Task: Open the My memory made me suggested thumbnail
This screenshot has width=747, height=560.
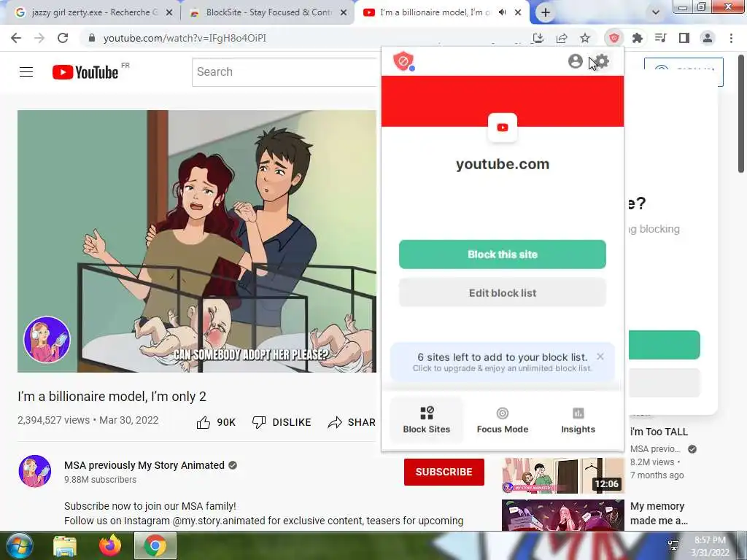Action: click(x=562, y=515)
